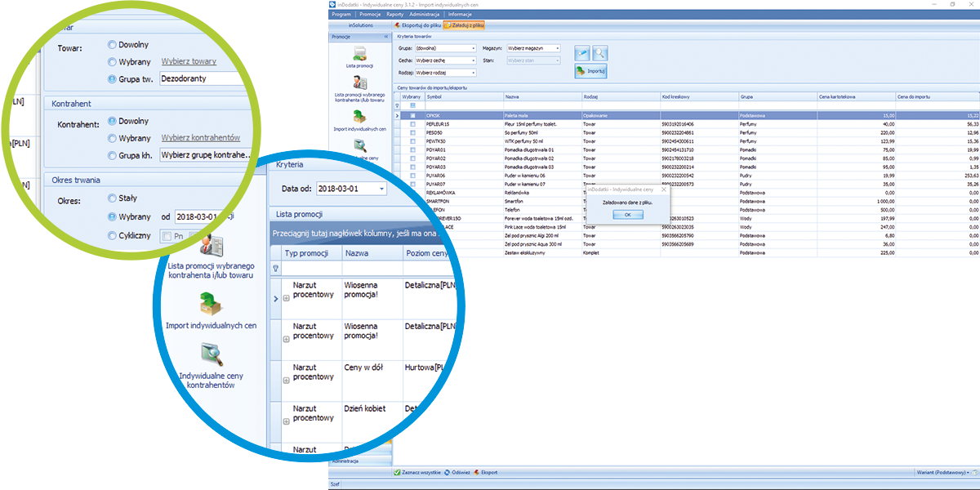Open the Wariant (Podstawowy) dropdown
Screen dimensions: 980x490
coord(941,472)
